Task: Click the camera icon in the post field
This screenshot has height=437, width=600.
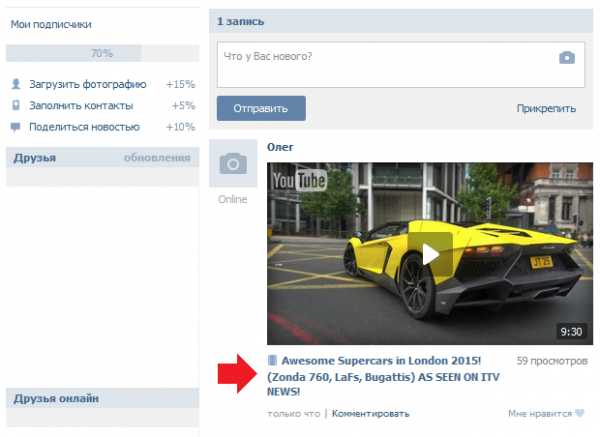Action: (x=567, y=58)
